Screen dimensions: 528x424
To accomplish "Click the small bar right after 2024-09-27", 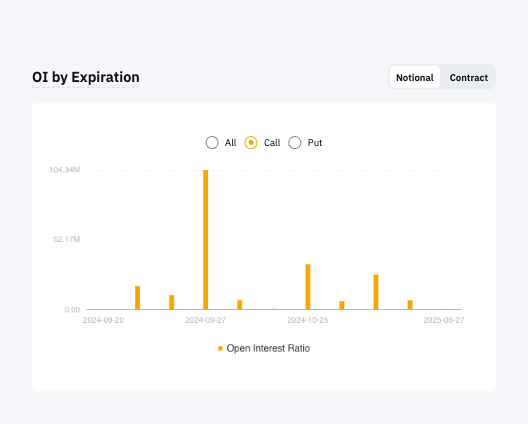I will click(x=240, y=304).
